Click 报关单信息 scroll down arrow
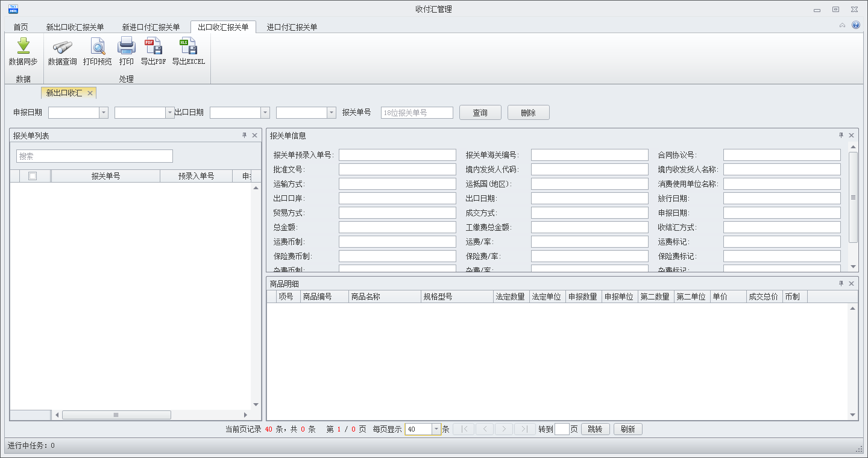The image size is (868, 458). click(x=853, y=266)
